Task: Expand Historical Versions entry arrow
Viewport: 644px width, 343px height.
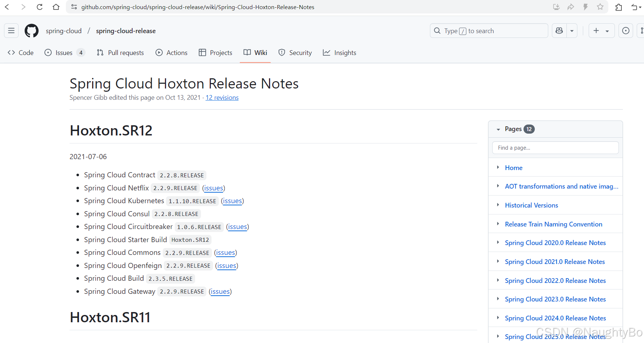Action: 498,205
